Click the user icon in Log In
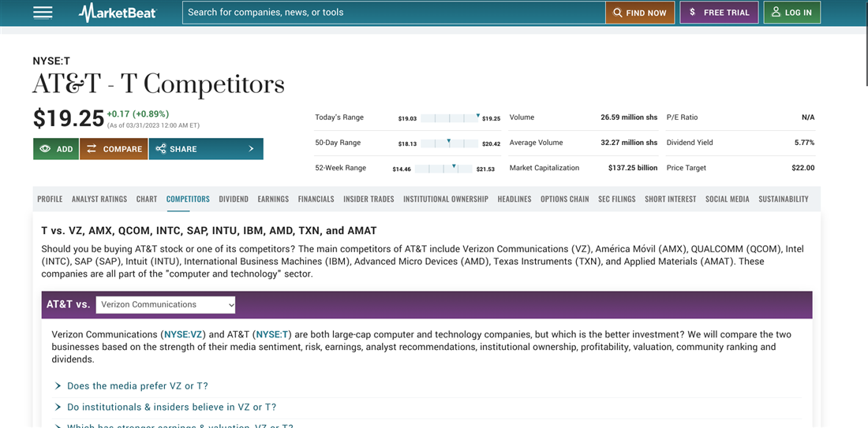Image resolution: width=868 pixels, height=428 pixels. (776, 12)
